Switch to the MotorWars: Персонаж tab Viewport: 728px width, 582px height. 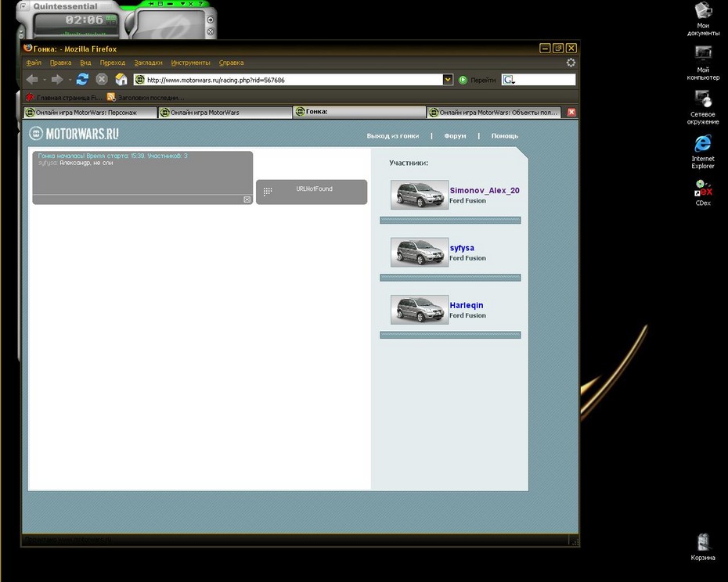point(91,113)
